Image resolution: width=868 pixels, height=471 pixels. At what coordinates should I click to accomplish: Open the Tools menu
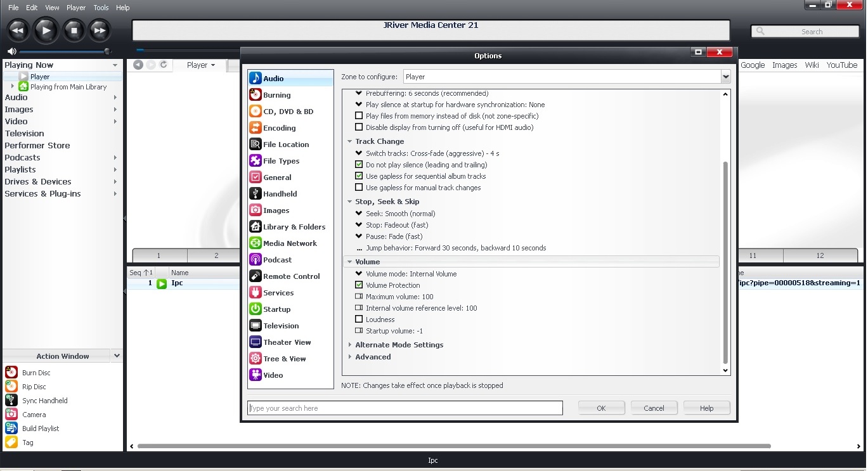101,8
